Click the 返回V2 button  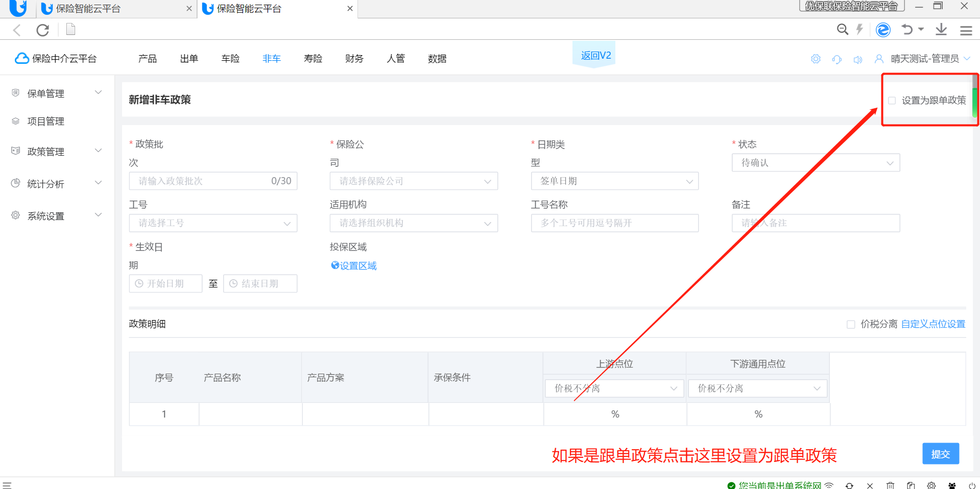coord(594,55)
